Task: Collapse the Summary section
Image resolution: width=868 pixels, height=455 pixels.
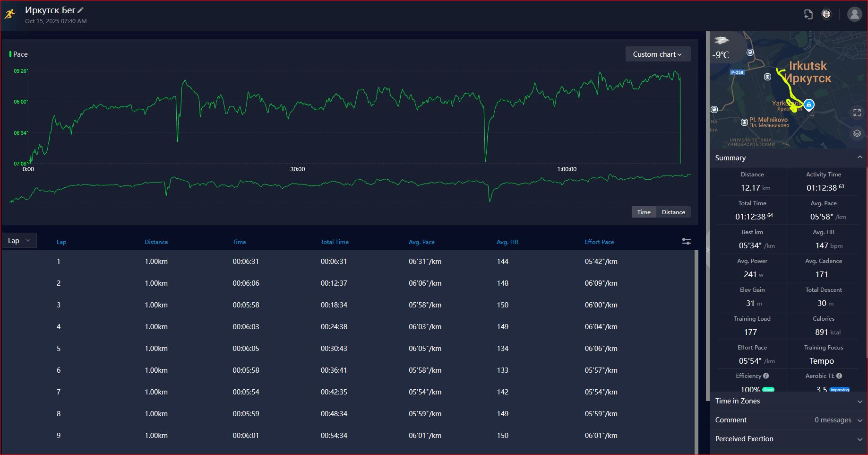Action: [789, 158]
